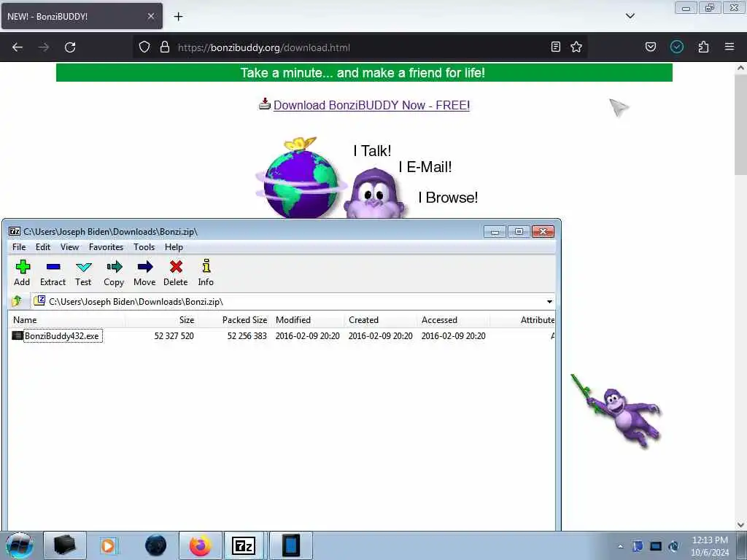This screenshot has width=747, height=560.
Task: Click the swinging Bonzi gorilla image
Action: click(x=617, y=411)
